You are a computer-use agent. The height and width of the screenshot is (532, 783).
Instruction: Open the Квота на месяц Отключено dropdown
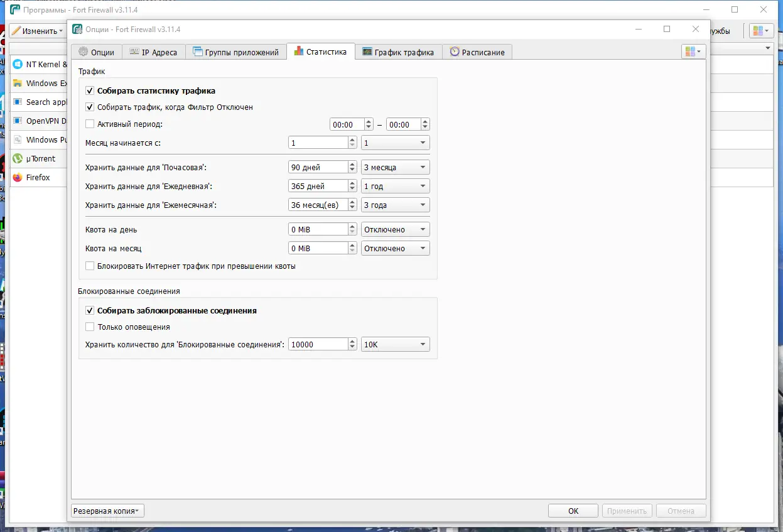click(396, 249)
